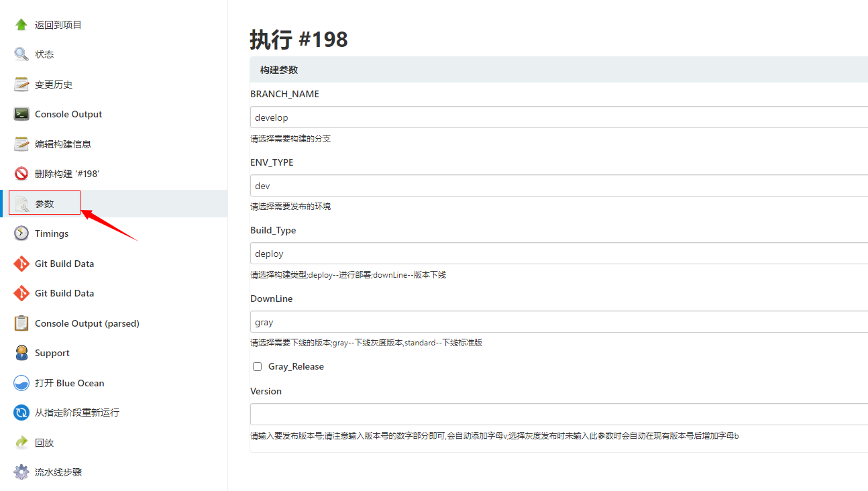Click the pipeline steps gear icon

pos(21,472)
